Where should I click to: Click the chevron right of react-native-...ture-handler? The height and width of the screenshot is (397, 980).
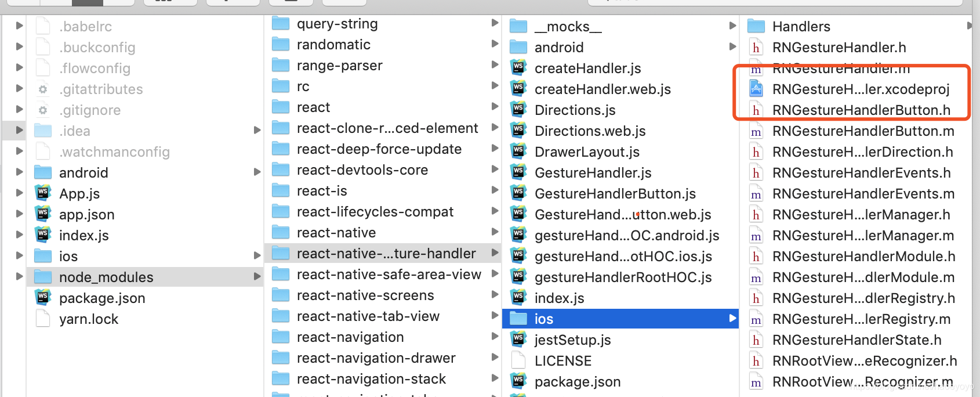pos(495,253)
